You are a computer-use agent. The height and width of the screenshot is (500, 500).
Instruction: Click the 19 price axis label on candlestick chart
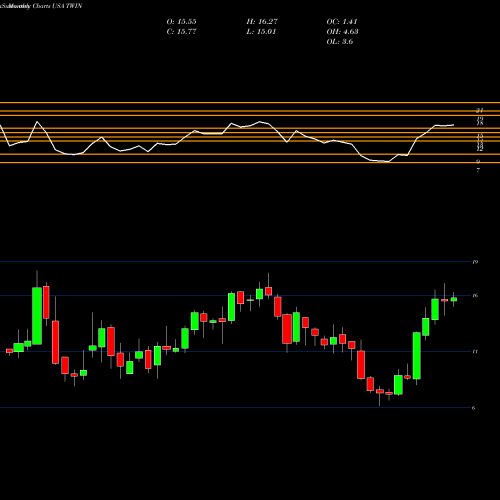click(x=475, y=262)
